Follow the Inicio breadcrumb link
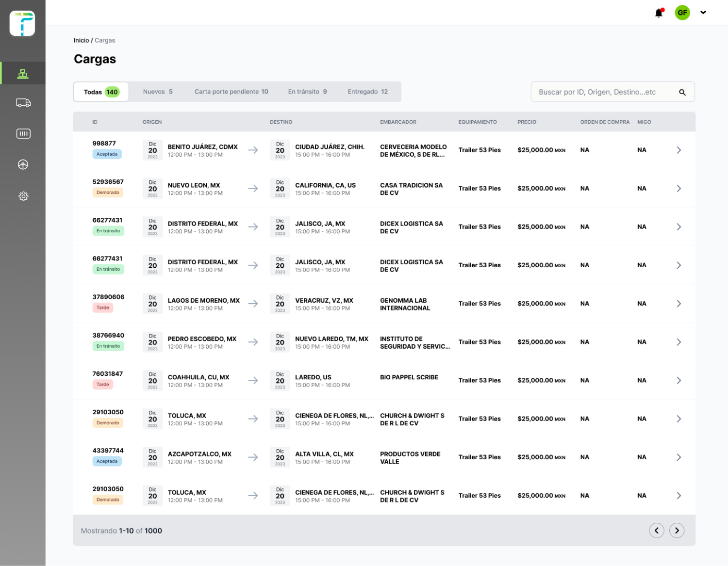The width and height of the screenshot is (728, 566). click(81, 40)
